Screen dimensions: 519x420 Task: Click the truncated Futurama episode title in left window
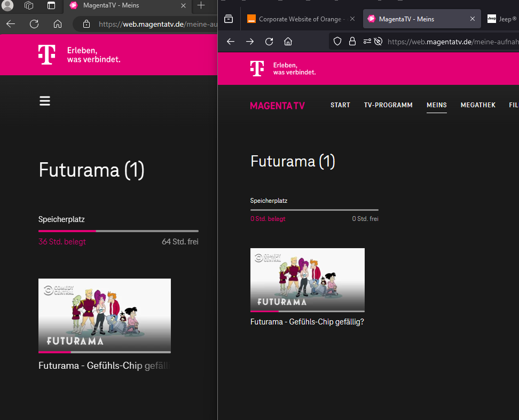pyautogui.click(x=104, y=366)
